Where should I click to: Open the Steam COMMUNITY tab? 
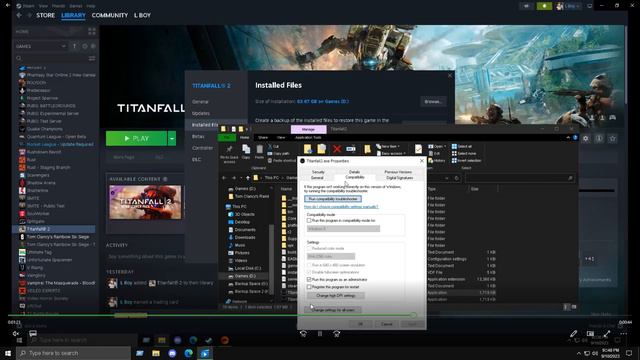click(110, 15)
